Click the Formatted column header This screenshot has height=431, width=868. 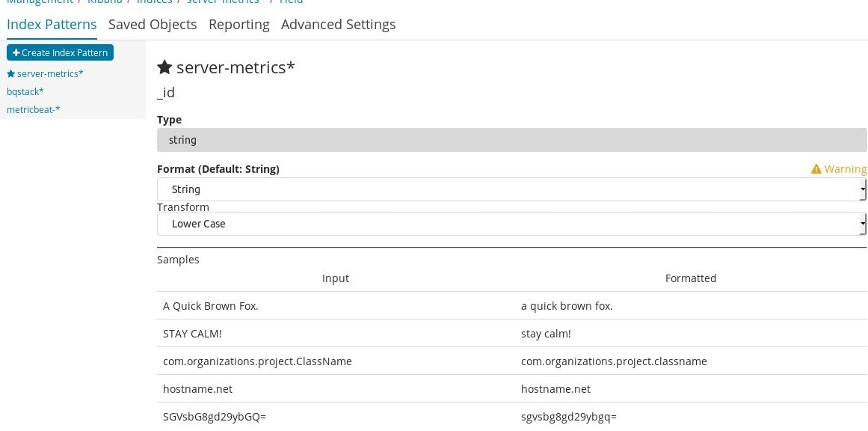coord(691,278)
